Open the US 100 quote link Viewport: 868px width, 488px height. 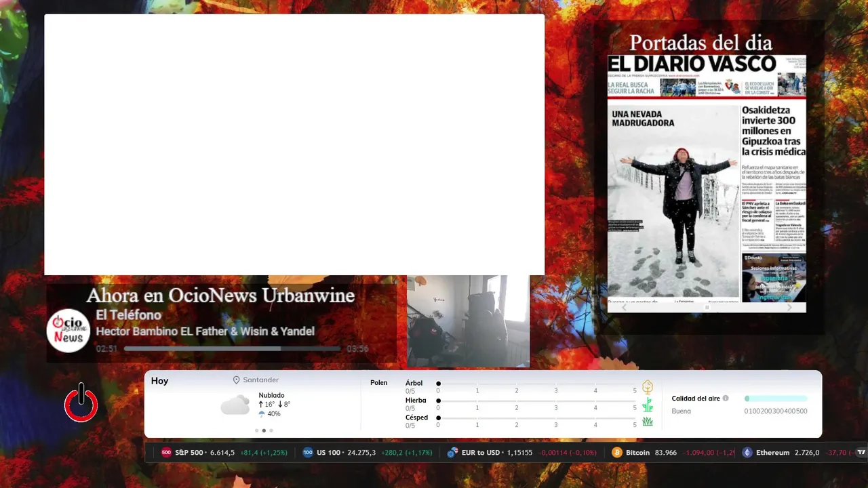368,453
